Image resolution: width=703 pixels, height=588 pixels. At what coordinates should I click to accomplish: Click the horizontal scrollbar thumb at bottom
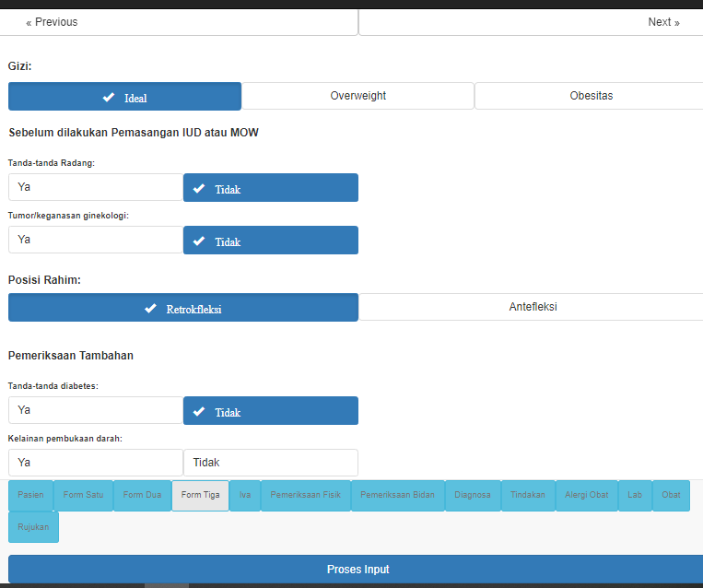coord(167,586)
